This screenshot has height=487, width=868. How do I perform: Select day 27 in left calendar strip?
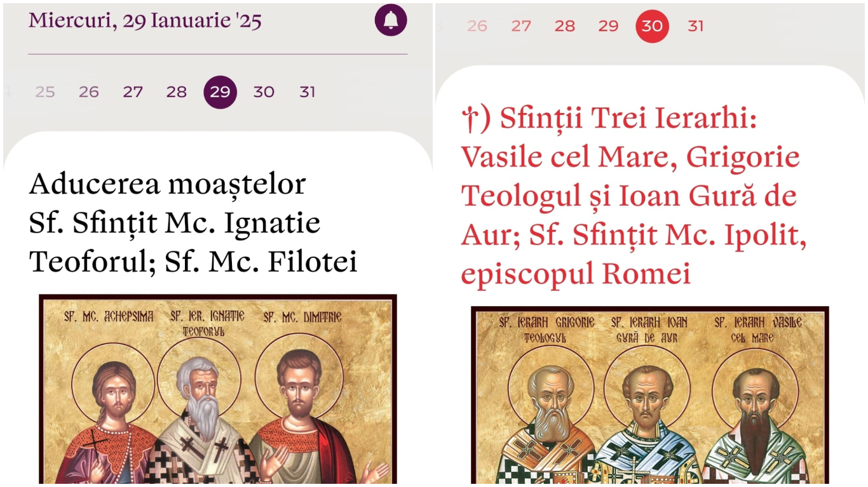pyautogui.click(x=133, y=92)
